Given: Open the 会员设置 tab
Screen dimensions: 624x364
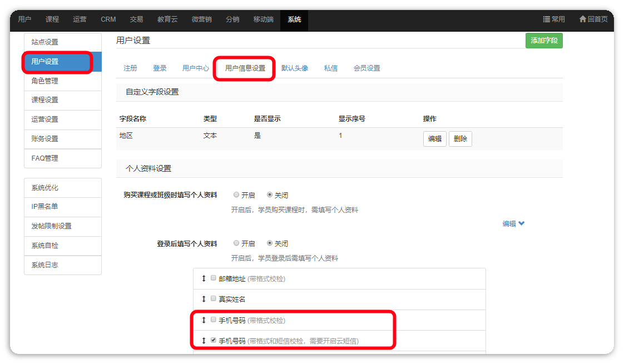Looking at the screenshot, I should click(367, 68).
